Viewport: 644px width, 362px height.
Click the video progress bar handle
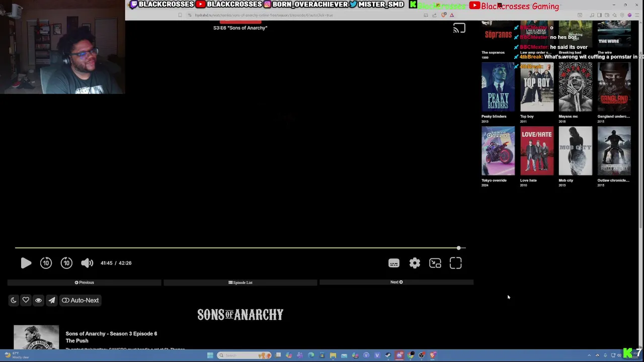tap(458, 248)
